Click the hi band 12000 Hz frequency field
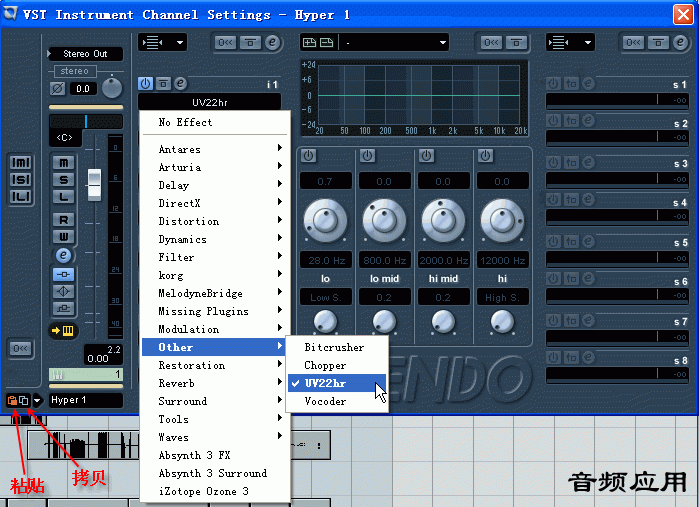Image resolution: width=699 pixels, height=507 pixels. tap(503, 260)
